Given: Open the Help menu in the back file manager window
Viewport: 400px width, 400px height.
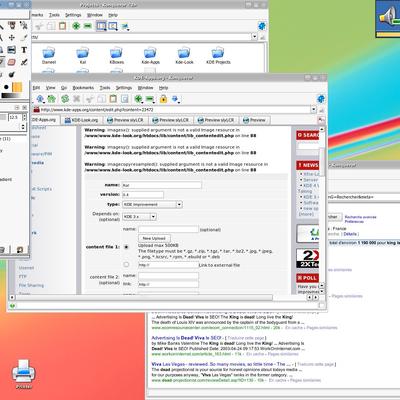Looking at the screenshot, I should point(113,15).
